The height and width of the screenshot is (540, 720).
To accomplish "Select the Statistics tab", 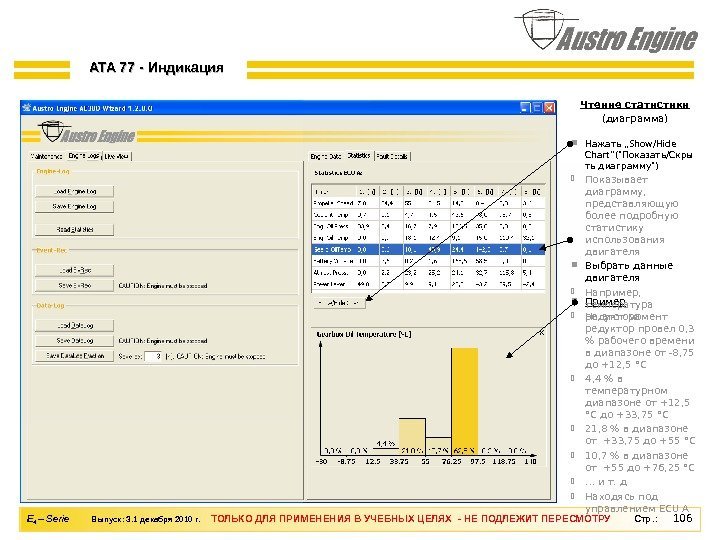I will click(359, 156).
